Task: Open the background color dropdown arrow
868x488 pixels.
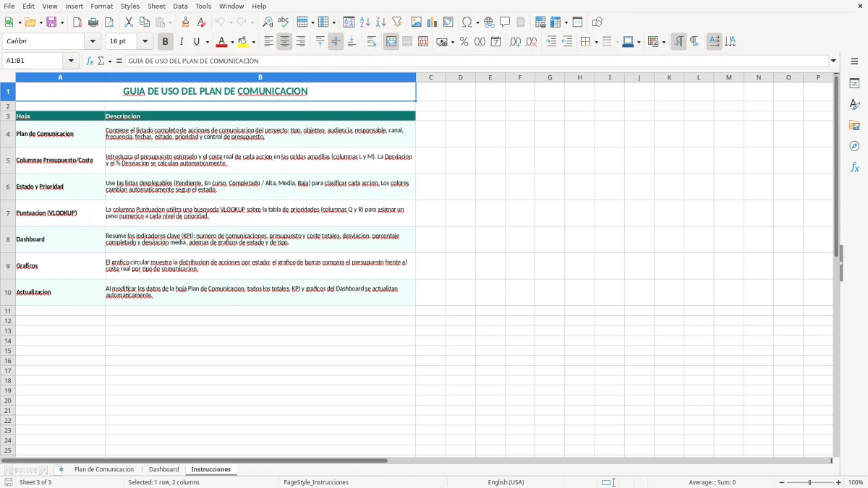Action: (x=253, y=42)
